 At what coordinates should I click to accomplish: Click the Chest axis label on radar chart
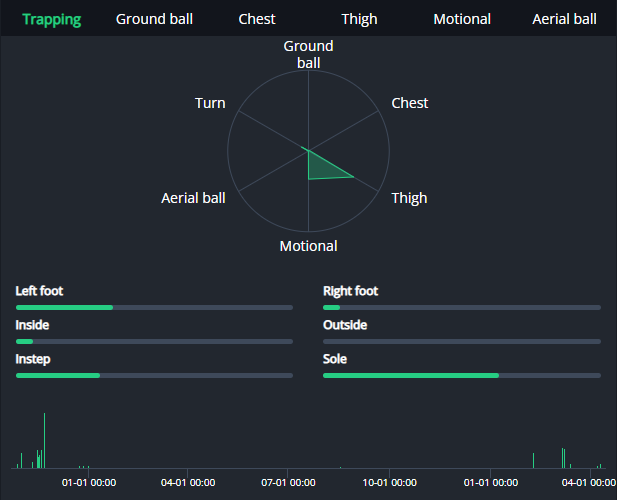pos(409,103)
